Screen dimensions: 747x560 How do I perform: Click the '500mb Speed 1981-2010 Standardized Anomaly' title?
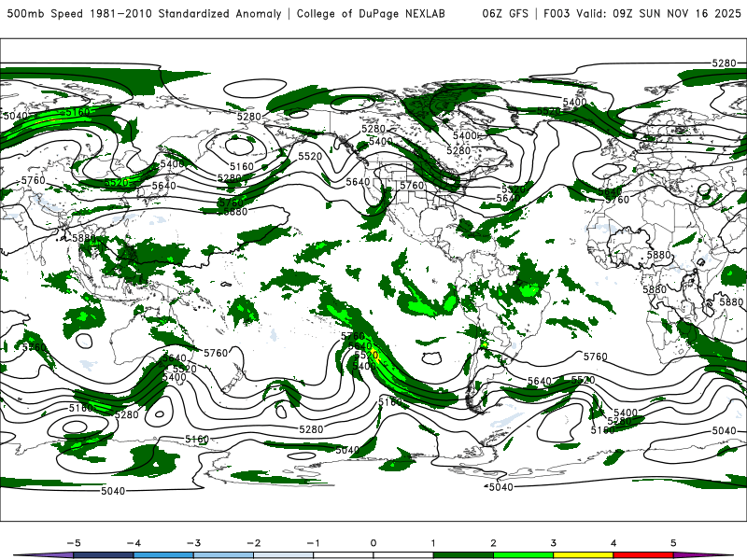coord(145,13)
